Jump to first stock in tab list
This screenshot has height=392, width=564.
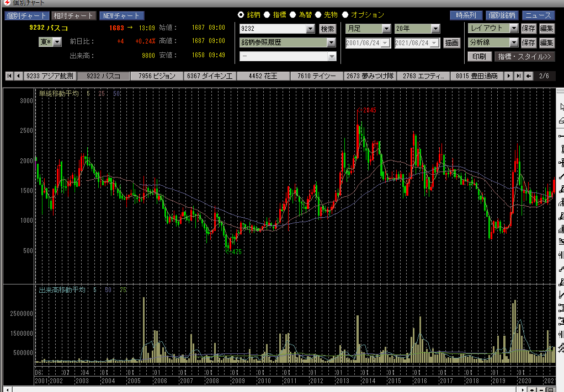(x=9, y=76)
